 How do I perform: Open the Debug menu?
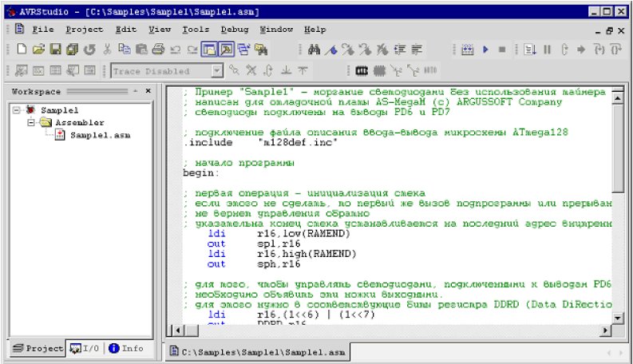[x=234, y=29]
